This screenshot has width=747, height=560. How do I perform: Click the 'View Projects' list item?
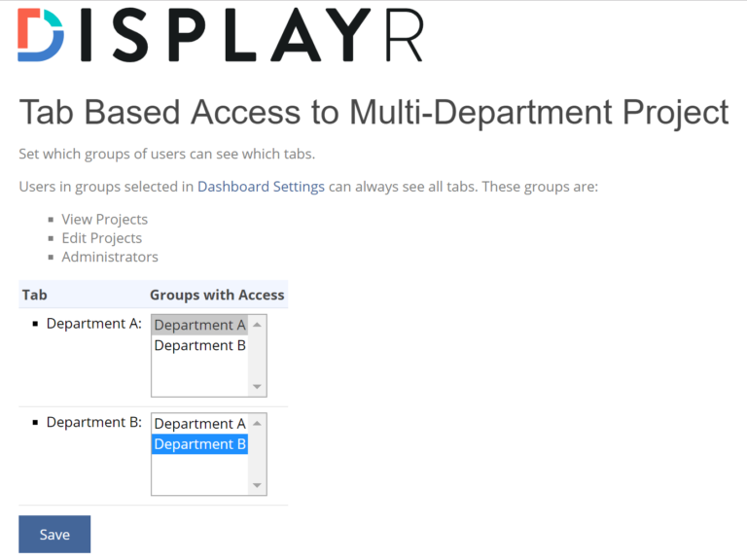[x=104, y=220]
